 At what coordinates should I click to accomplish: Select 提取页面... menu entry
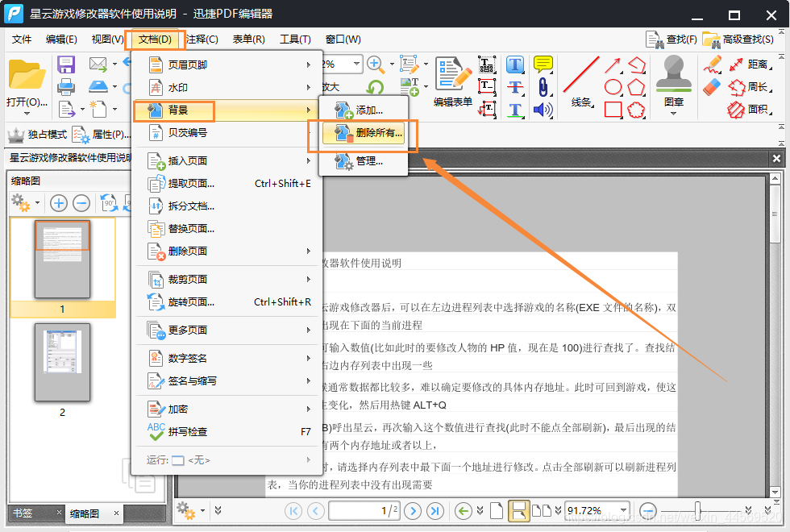click(227, 184)
